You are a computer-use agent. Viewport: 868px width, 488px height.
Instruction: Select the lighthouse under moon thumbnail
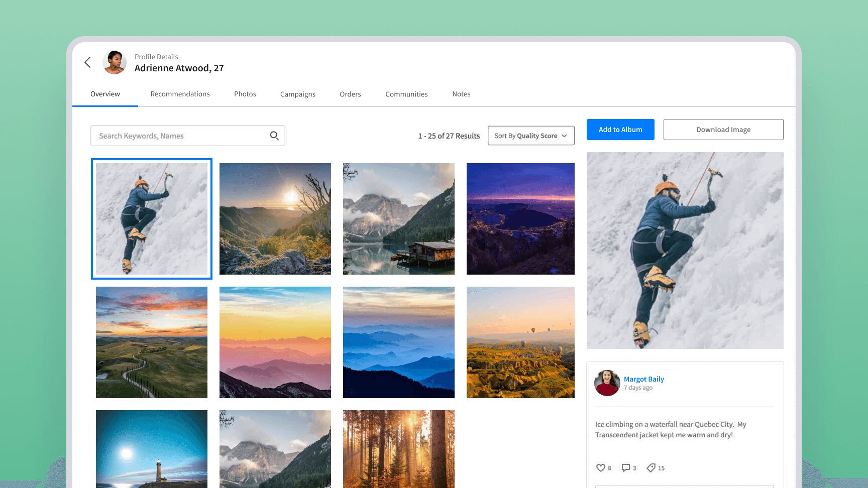(x=152, y=449)
